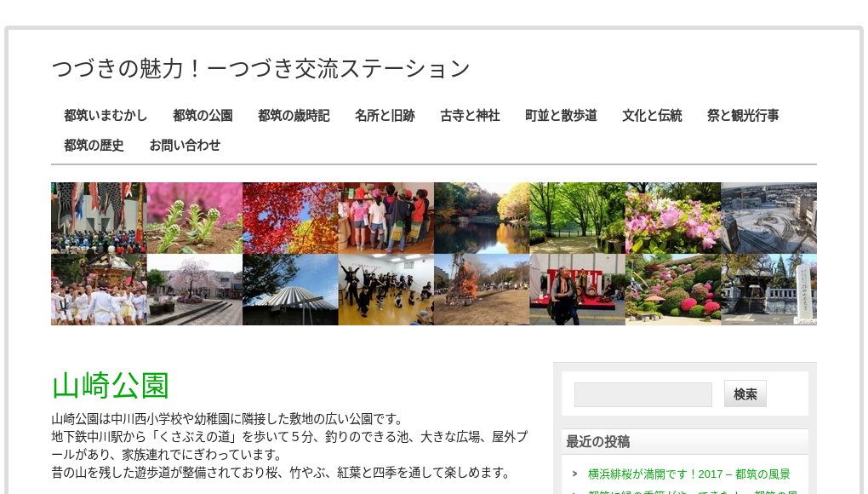Click the autumn red leaves banner photo
Viewport: 868px width, 494px height.
pyautogui.click(x=290, y=216)
